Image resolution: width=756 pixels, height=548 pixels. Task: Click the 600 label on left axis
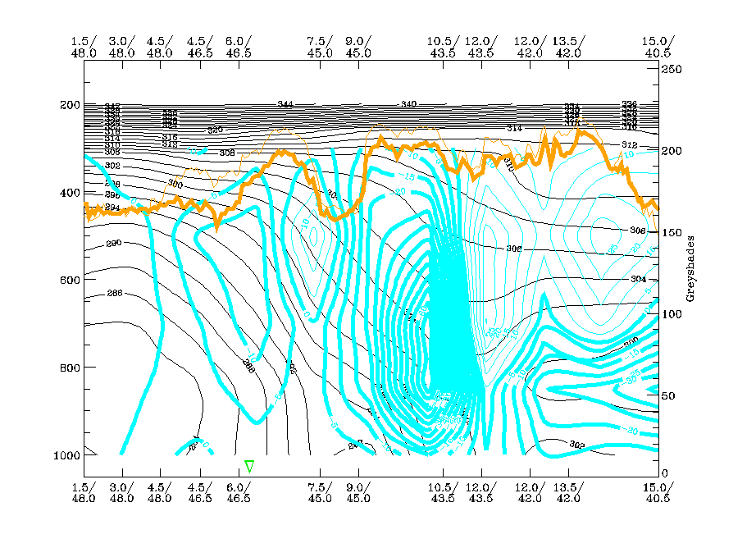coord(68,280)
